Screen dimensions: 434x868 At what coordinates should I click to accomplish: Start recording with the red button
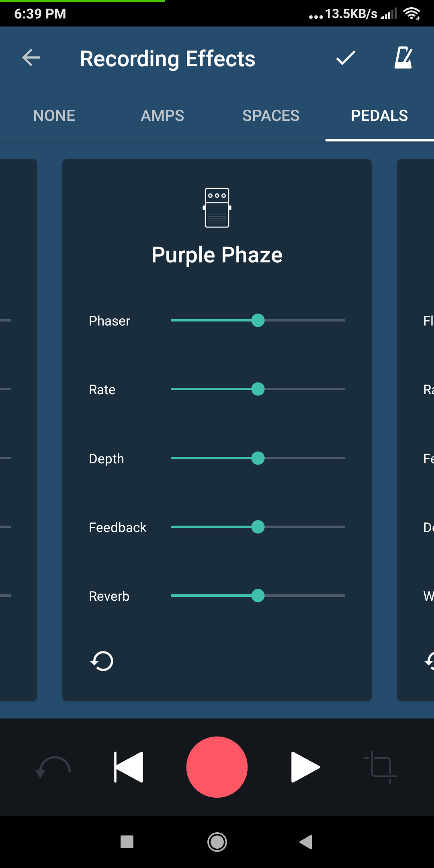217,767
